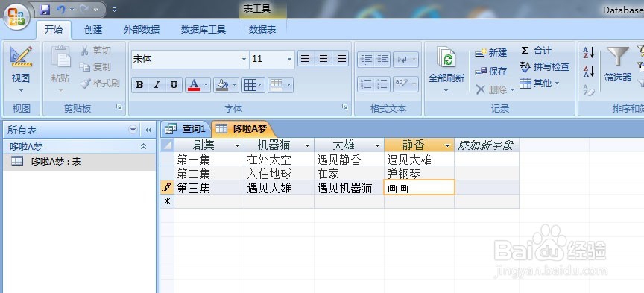This screenshot has height=293, width=644.
Task: Click the 添加新字段 column header
Action: click(486, 145)
